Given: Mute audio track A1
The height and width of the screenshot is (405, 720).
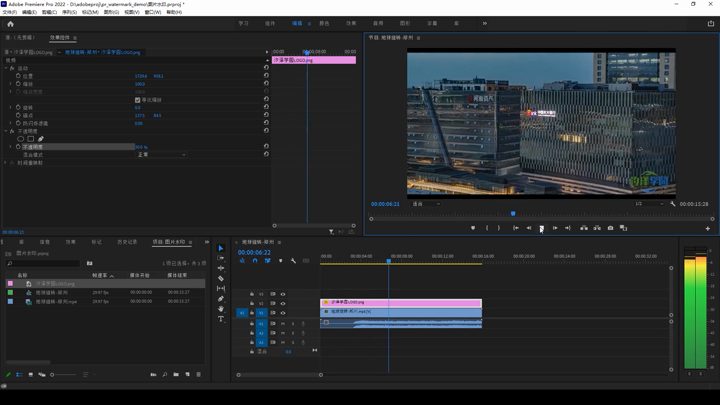Looking at the screenshot, I should point(282,323).
